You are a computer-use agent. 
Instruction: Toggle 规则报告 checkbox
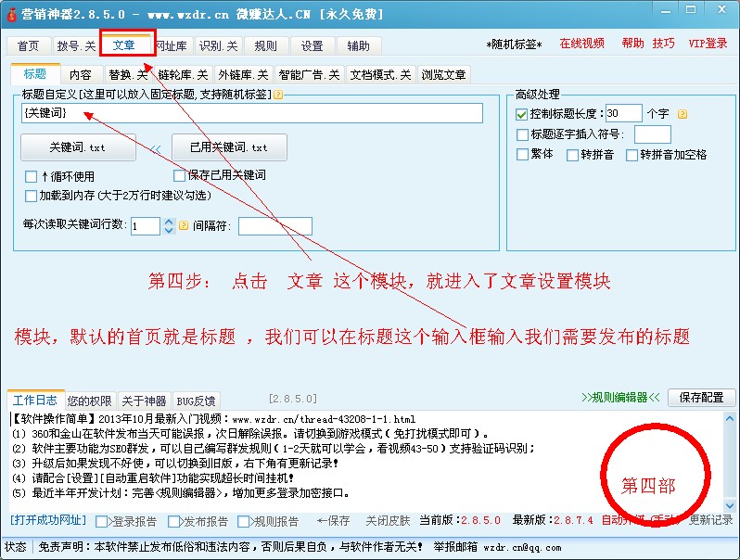[243, 521]
